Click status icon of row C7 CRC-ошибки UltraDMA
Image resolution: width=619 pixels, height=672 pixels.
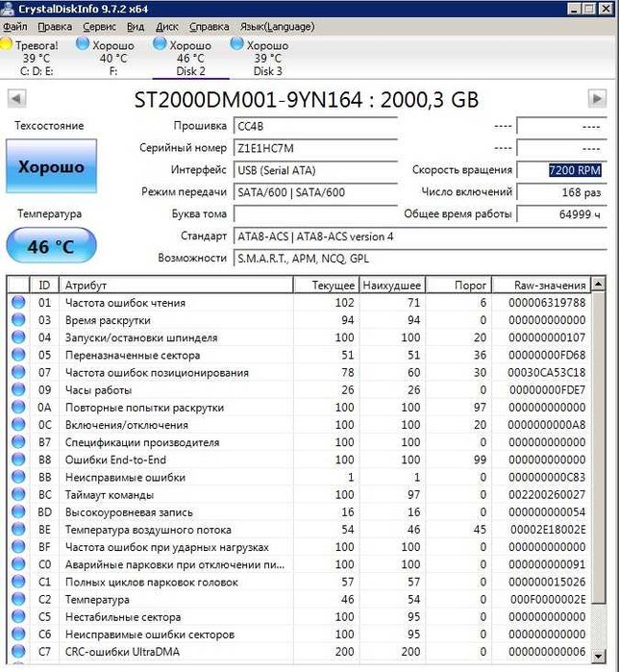pos(18,652)
